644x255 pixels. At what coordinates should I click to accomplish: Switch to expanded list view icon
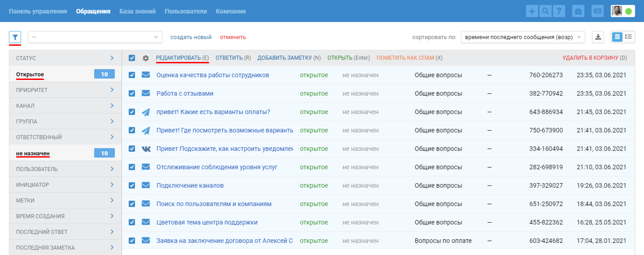coord(628,37)
